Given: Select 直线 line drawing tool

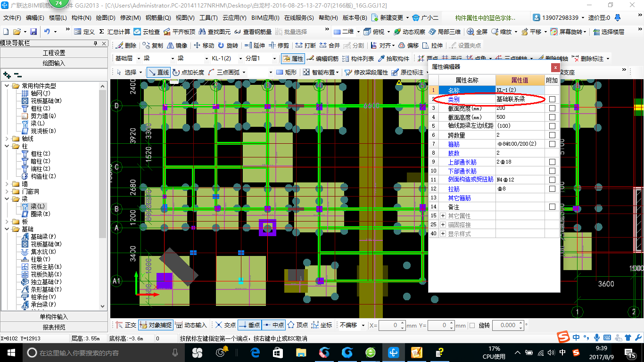Looking at the screenshot, I should pos(158,72).
